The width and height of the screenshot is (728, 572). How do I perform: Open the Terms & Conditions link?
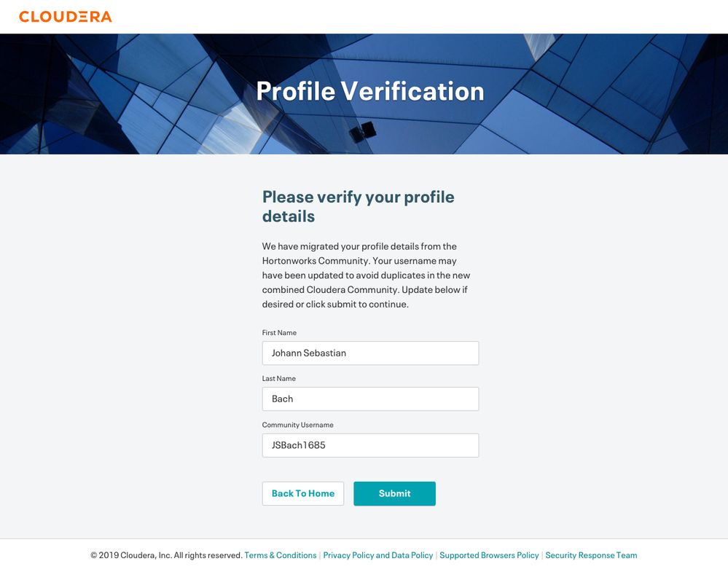click(280, 555)
